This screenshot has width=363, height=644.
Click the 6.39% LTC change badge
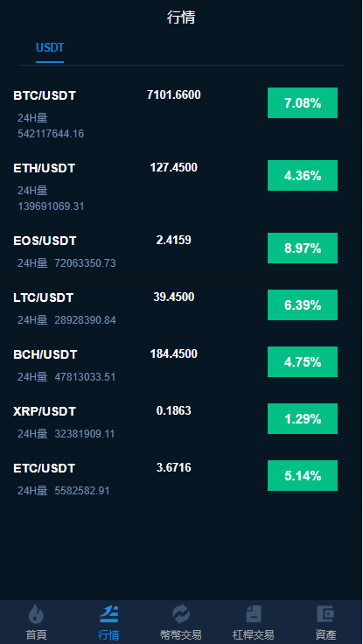(x=303, y=304)
